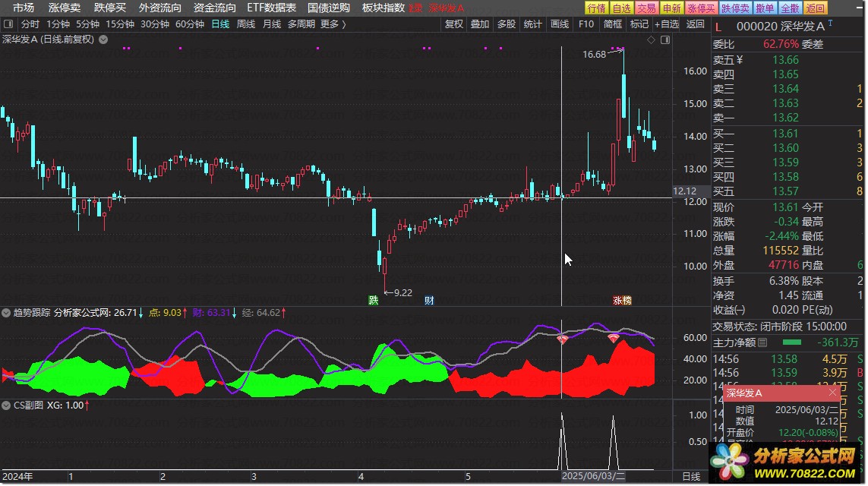Click the pink 交易 button
This screenshot has height=486, width=868.
(646, 8)
